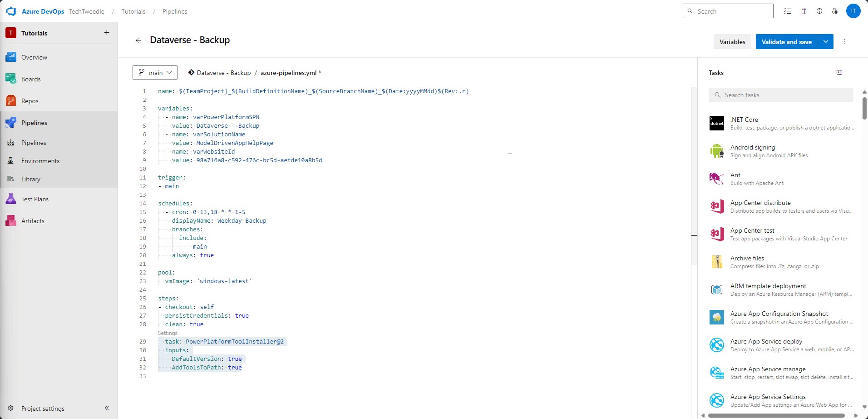
Task: Open User settings gear icon
Action: point(835,11)
